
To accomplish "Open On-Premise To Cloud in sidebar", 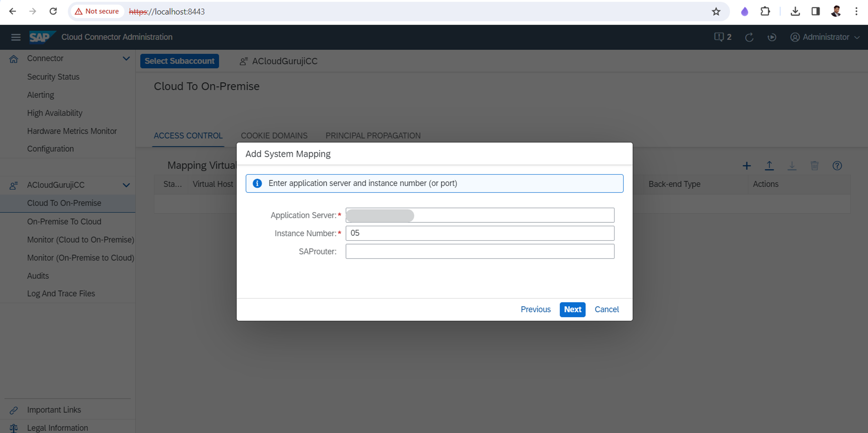I will pos(64,221).
